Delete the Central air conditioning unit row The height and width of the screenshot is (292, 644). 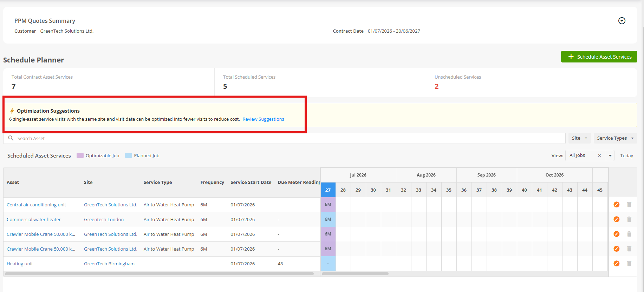point(629,205)
